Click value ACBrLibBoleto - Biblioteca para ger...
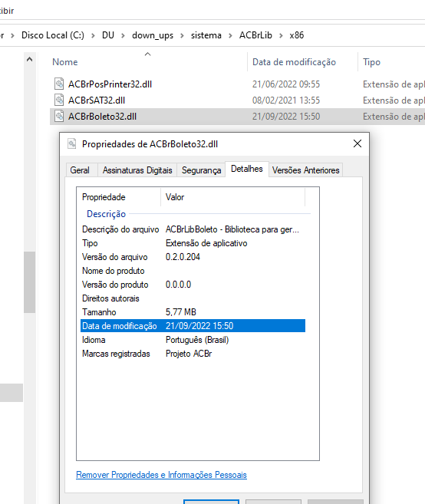Viewport: 425px width, 504px height. pos(232,229)
